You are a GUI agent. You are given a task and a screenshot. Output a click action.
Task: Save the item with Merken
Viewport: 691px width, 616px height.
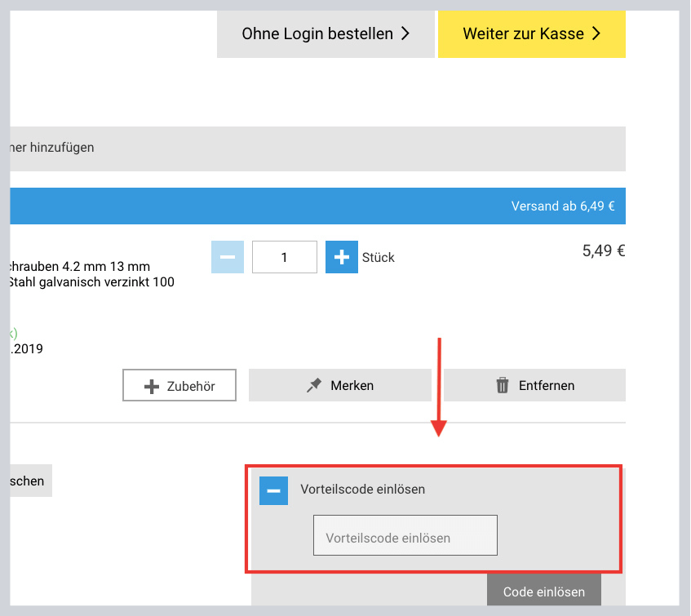[339, 385]
